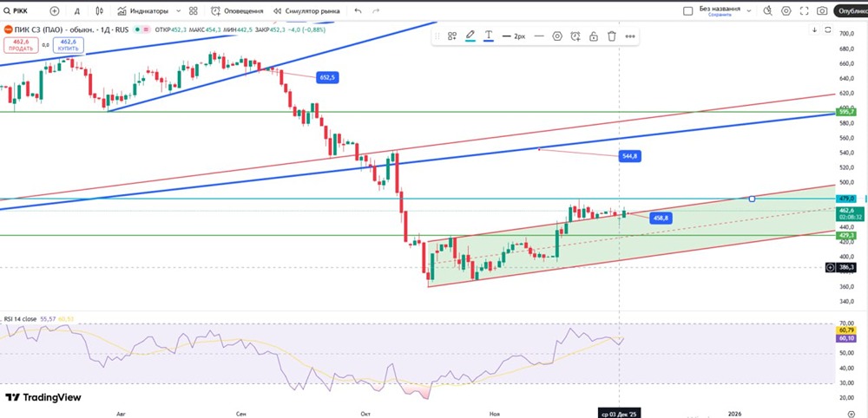Click 60,79 yellow RSI value label
Image resolution: width=868 pixels, height=418 pixels.
pyautogui.click(x=845, y=330)
